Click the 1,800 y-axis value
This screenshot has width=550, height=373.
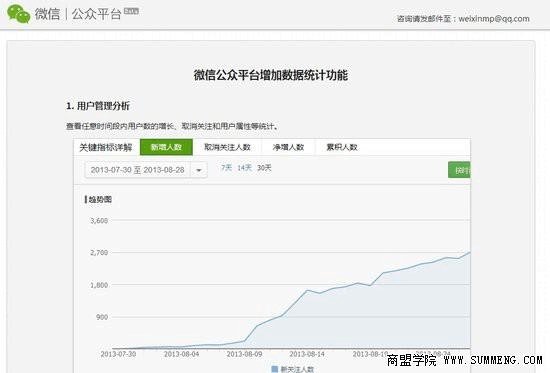[x=99, y=285]
